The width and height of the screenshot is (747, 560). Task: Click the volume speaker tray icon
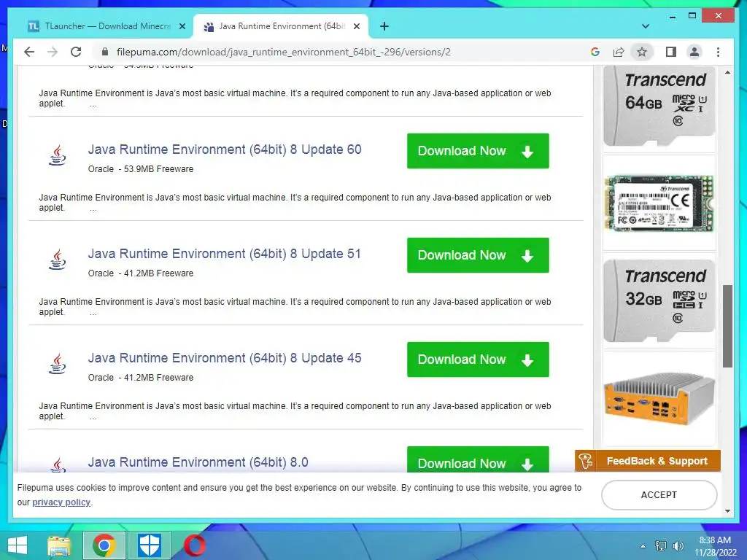678,546
